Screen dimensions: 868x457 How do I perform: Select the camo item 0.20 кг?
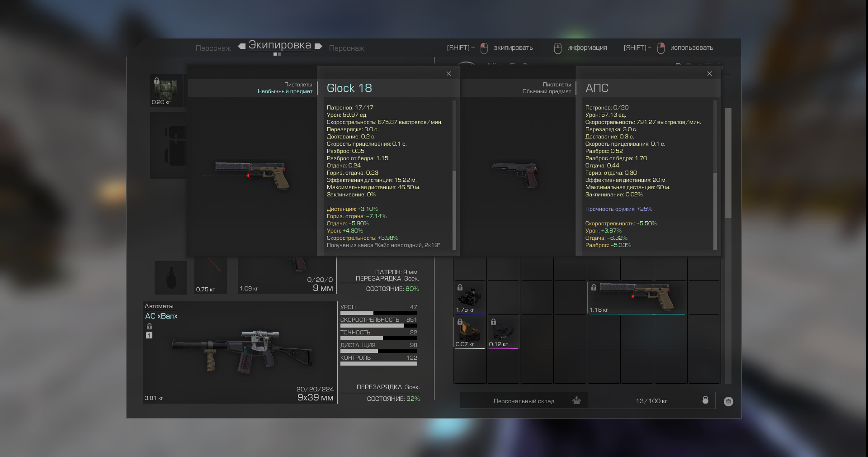[166, 90]
